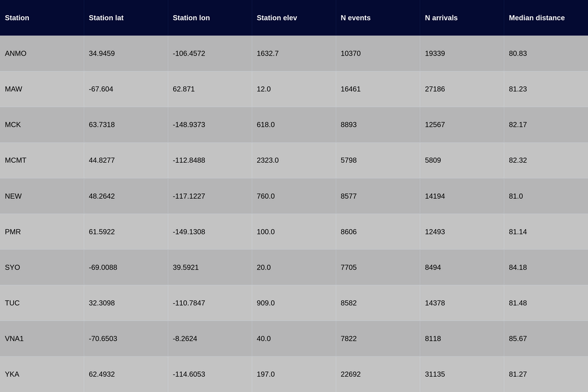Select the SYO station row
Image resolution: width=588 pixels, height=392 pixels.
click(x=13, y=267)
